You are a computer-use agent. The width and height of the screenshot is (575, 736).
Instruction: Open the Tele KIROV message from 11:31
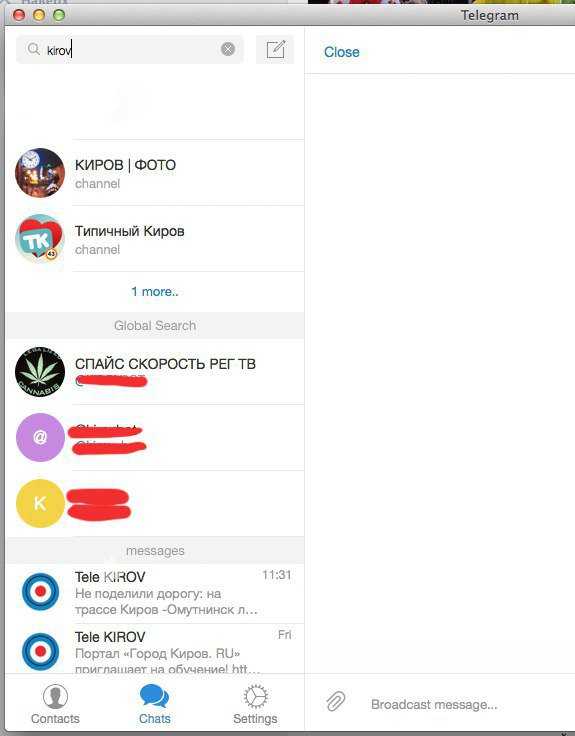(x=155, y=593)
